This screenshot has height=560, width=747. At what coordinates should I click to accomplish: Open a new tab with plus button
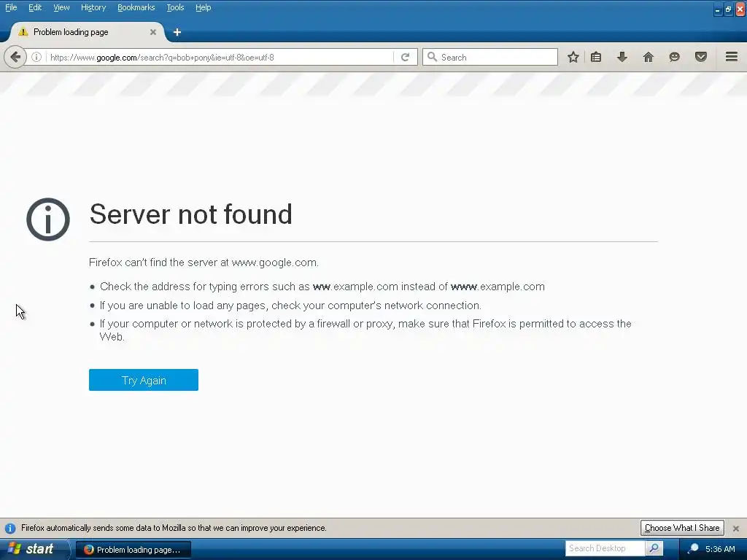point(177,32)
